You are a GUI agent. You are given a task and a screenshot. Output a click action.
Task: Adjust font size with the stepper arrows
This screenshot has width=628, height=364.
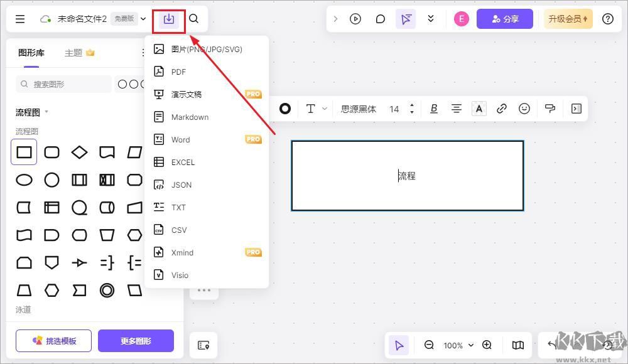point(412,109)
